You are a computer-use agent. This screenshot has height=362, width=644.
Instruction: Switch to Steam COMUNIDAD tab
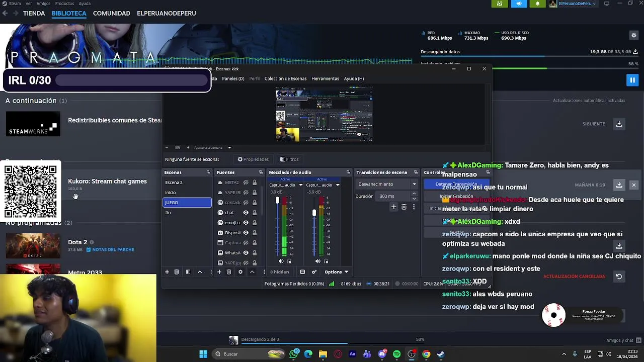(112, 13)
